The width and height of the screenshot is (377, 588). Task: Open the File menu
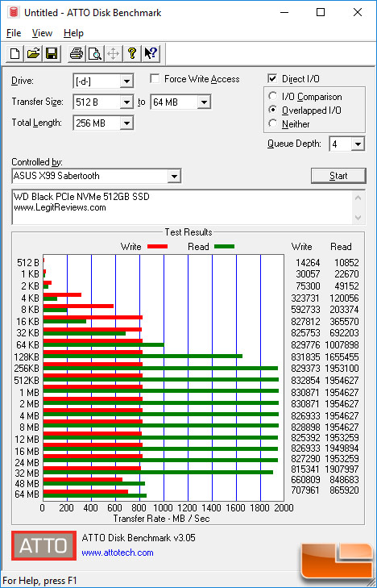coord(14,33)
